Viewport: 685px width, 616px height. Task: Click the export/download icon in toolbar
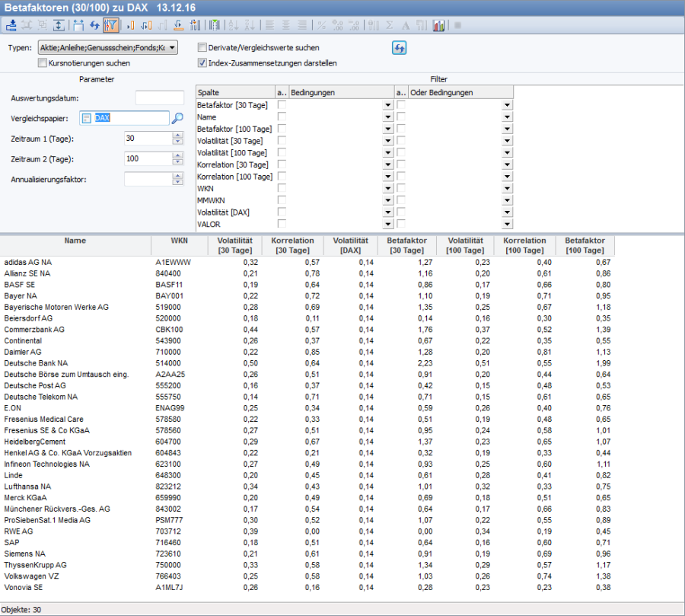[11, 25]
